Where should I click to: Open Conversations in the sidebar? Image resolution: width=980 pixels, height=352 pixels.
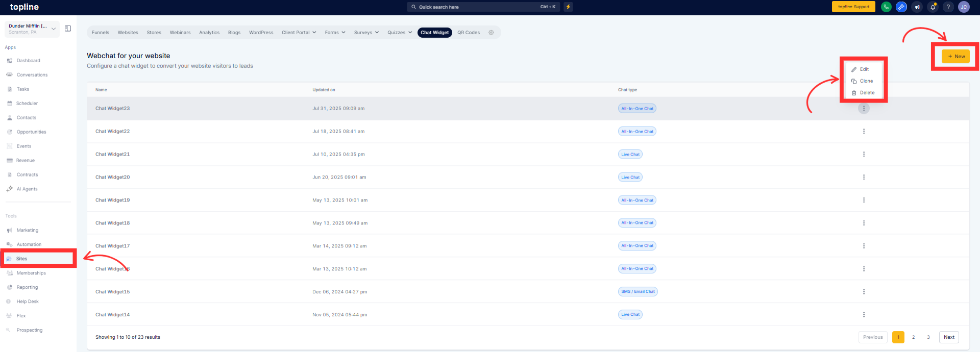coord(32,75)
